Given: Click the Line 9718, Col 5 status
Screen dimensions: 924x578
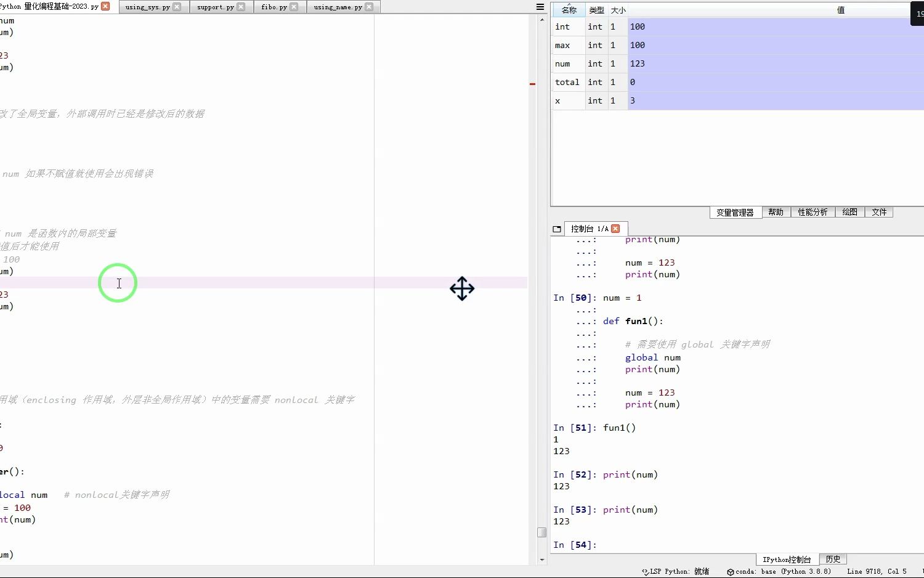Looking at the screenshot, I should (x=877, y=571).
